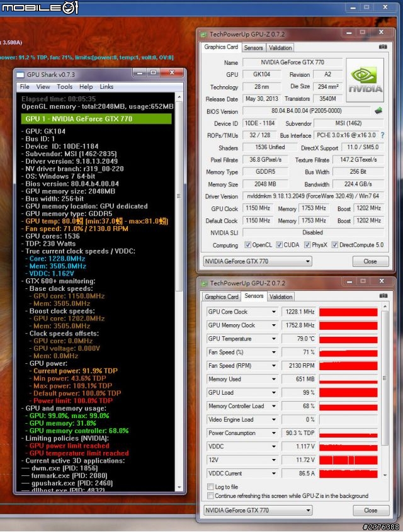
Task: Click GPU Shark scrollbar up arrow
Action: [179, 98]
